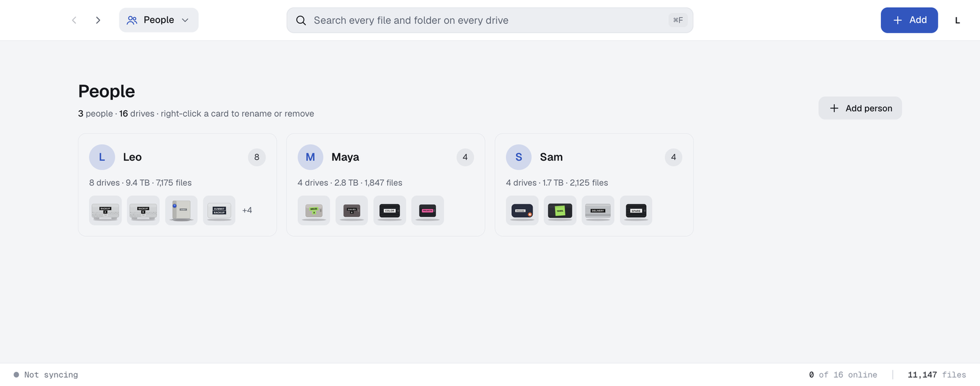980x386 pixels.
Task: Click the magnifier icon in the search bar
Action: click(x=301, y=20)
